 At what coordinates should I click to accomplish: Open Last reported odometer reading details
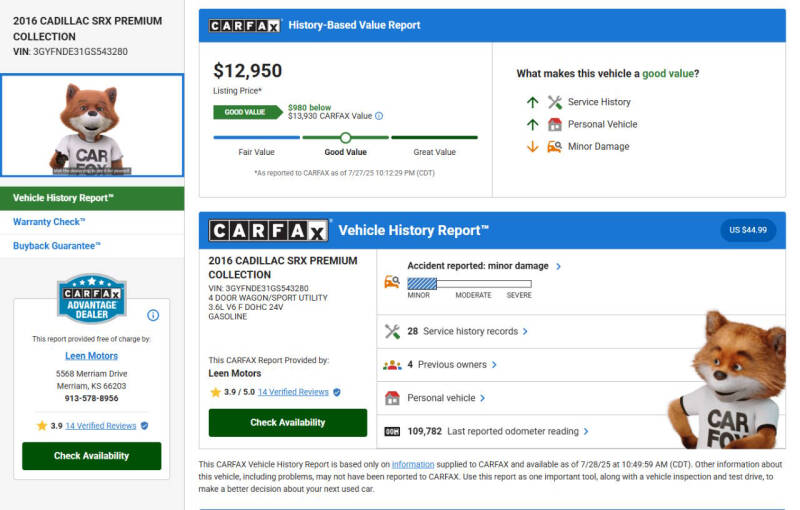(x=517, y=431)
